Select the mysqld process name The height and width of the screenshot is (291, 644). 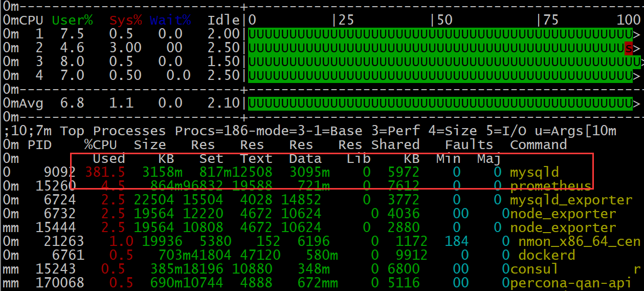point(534,173)
